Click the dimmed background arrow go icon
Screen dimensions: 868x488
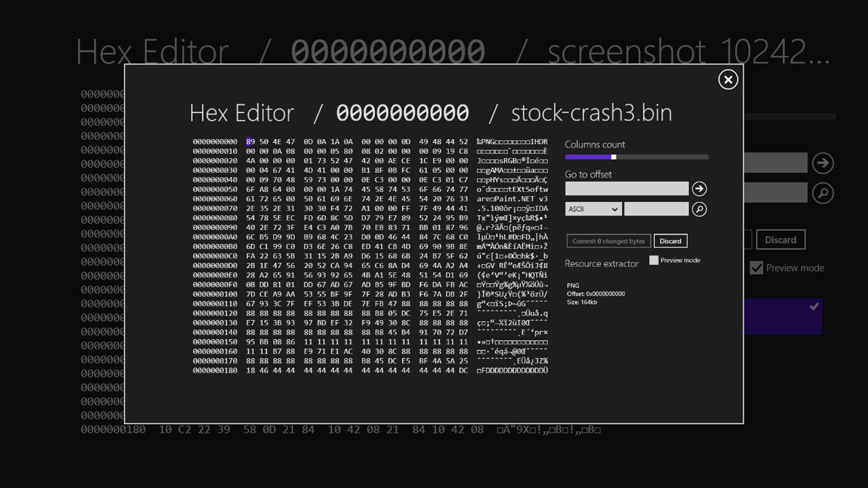tap(822, 163)
